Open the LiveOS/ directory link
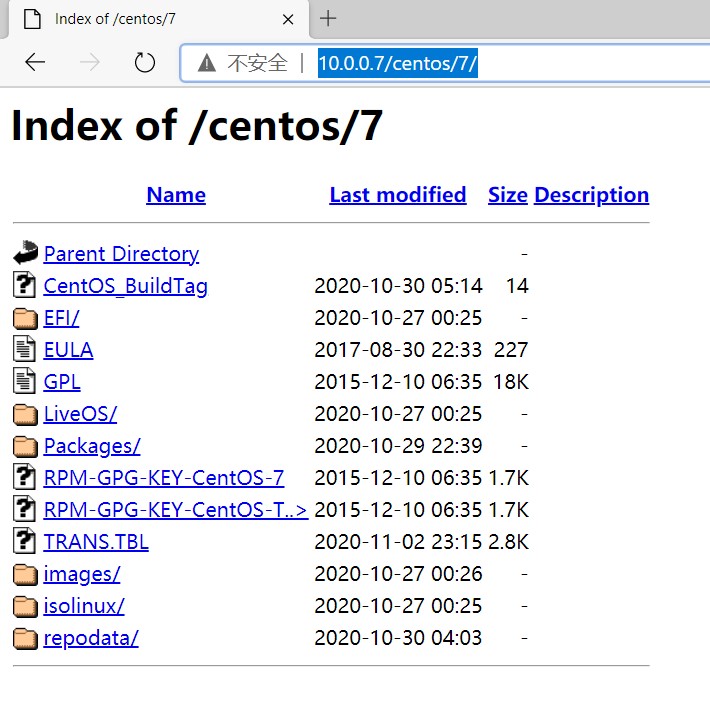 tap(80, 414)
